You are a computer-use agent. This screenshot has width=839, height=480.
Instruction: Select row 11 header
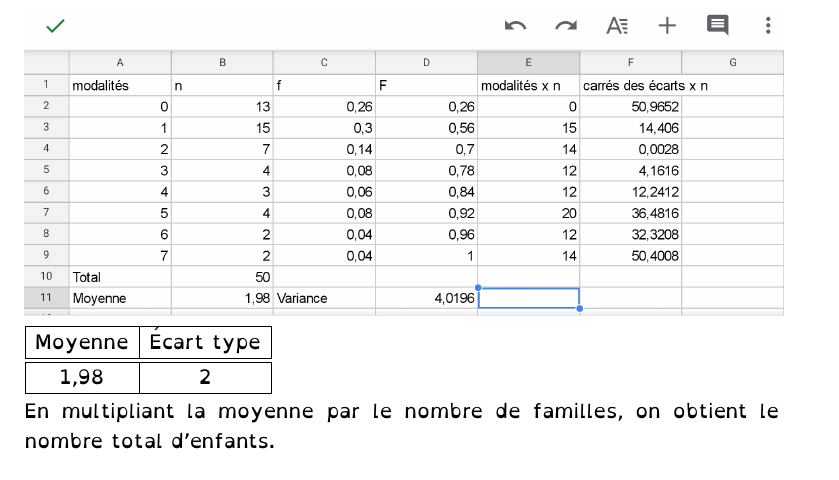coord(46,298)
